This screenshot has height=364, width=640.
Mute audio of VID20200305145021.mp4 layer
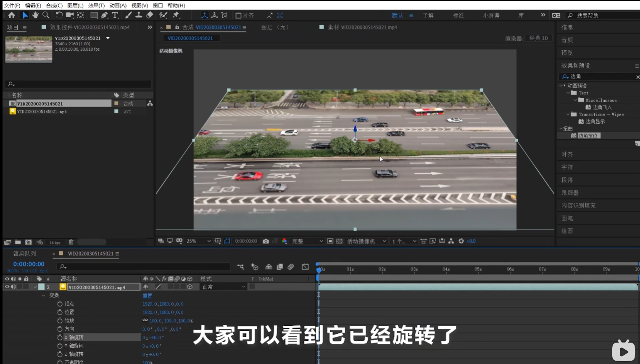[13, 287]
